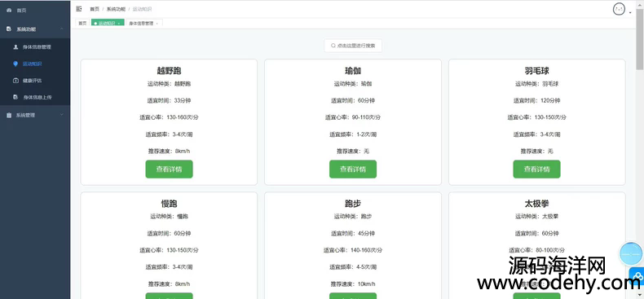Click the 身体信息上传 document icon
This screenshot has width=644, height=299.
[x=15, y=97]
